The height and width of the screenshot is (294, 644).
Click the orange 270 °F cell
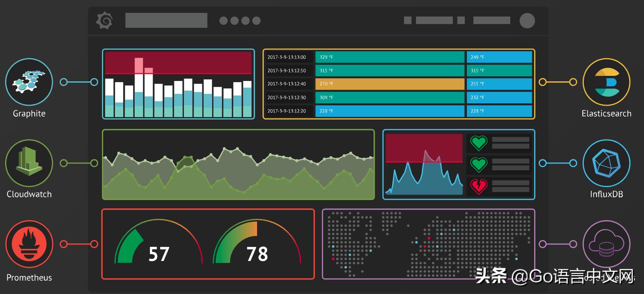(390, 84)
